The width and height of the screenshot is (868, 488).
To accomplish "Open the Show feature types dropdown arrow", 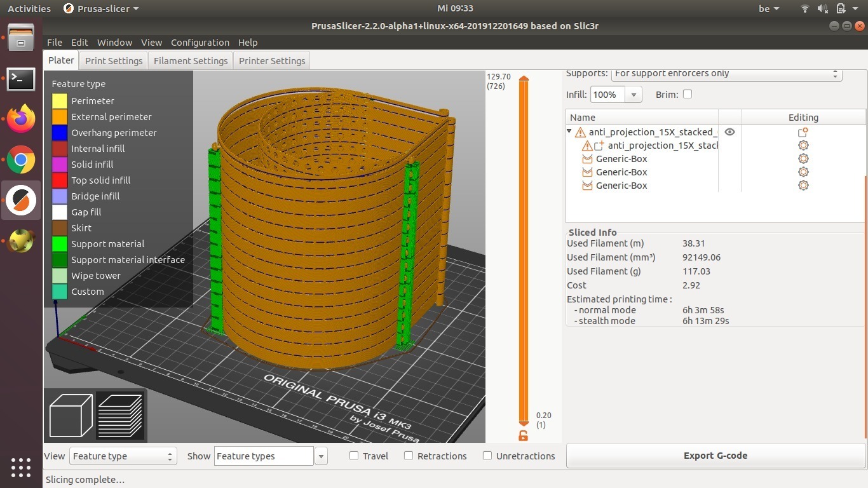I will point(322,456).
